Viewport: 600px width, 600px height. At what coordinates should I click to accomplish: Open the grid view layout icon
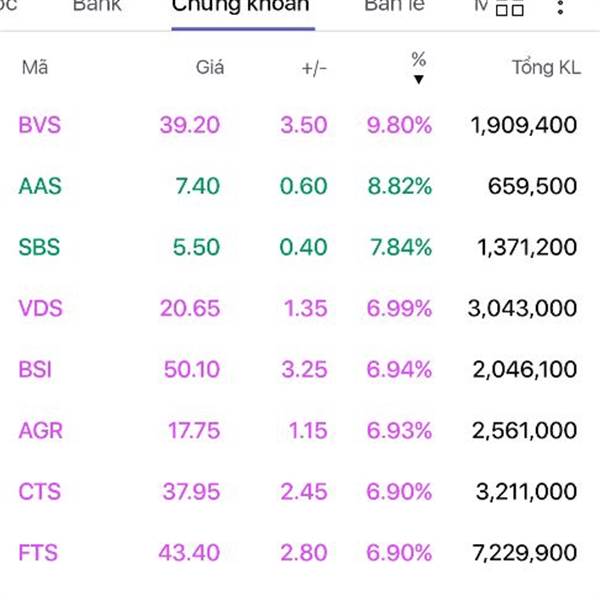pos(510,7)
